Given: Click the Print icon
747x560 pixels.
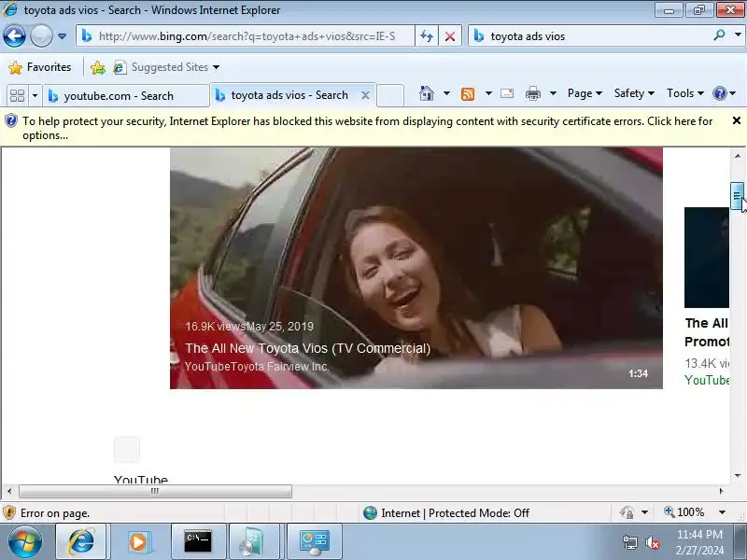Looking at the screenshot, I should (x=533, y=93).
